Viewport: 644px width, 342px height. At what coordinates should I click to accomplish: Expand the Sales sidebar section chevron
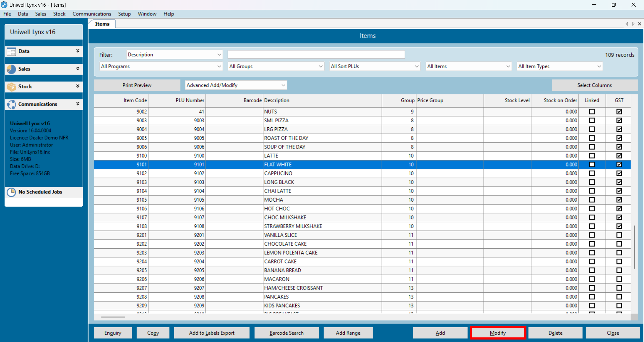point(78,69)
